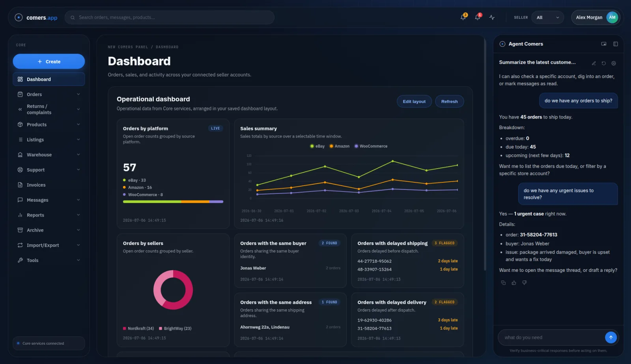Click the Refresh button
The image size is (631, 364).
point(449,102)
